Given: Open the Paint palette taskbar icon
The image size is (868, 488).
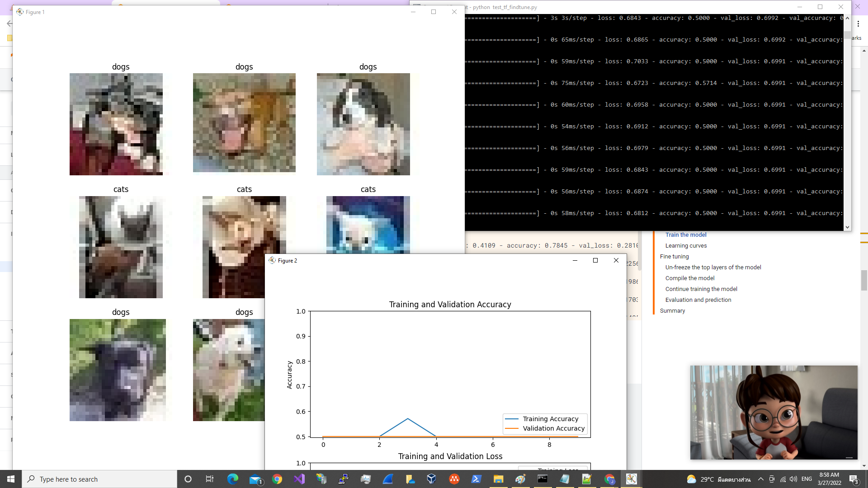Looking at the screenshot, I should (x=520, y=479).
